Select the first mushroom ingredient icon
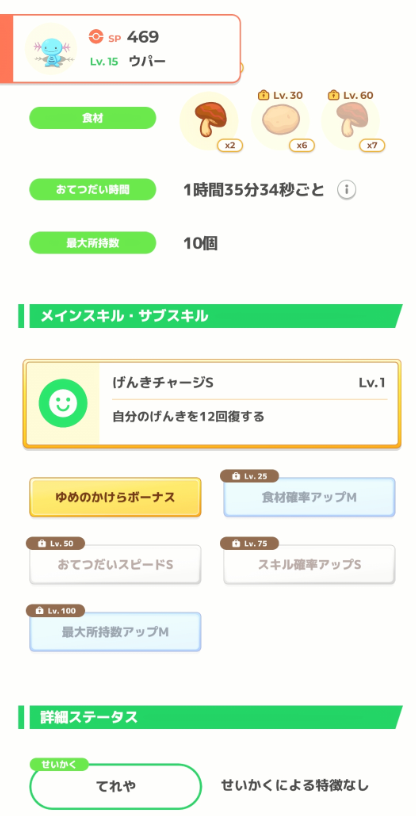 (209, 121)
